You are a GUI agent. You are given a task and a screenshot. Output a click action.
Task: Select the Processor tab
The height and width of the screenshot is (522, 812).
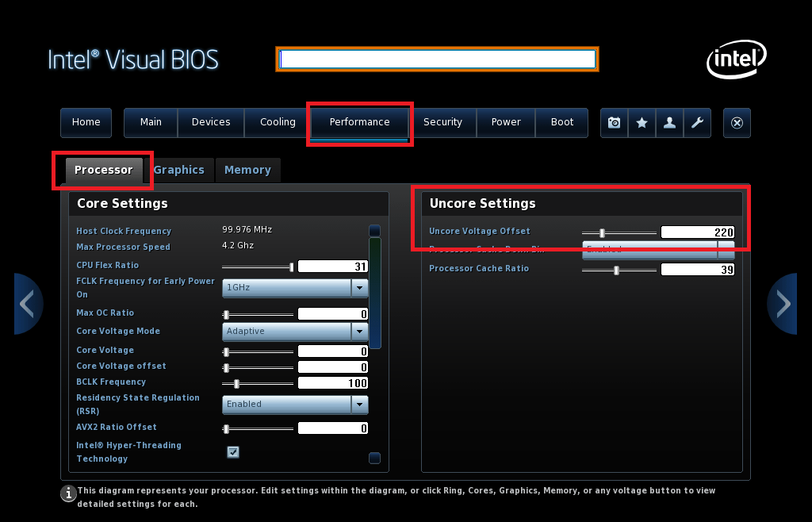pyautogui.click(x=104, y=171)
